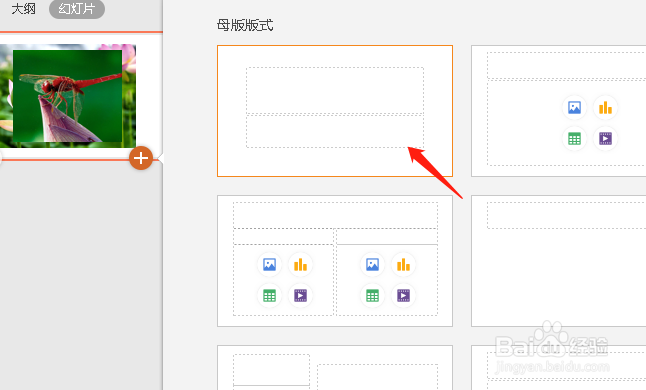Click insert table icon in title-content layout
The image size is (646, 390).
click(x=574, y=138)
